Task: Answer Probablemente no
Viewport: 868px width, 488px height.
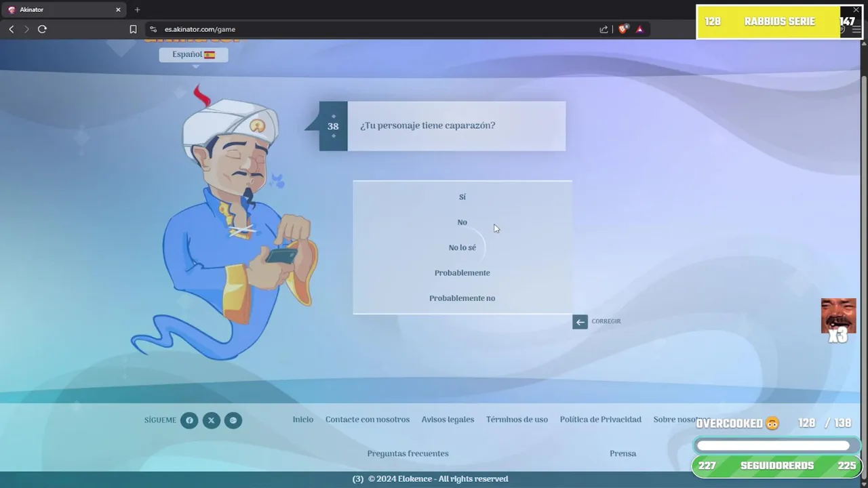Action: click(x=462, y=298)
